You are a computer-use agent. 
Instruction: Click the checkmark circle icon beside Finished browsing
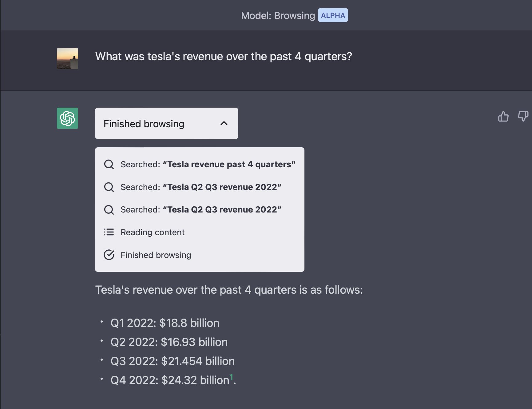[109, 255]
